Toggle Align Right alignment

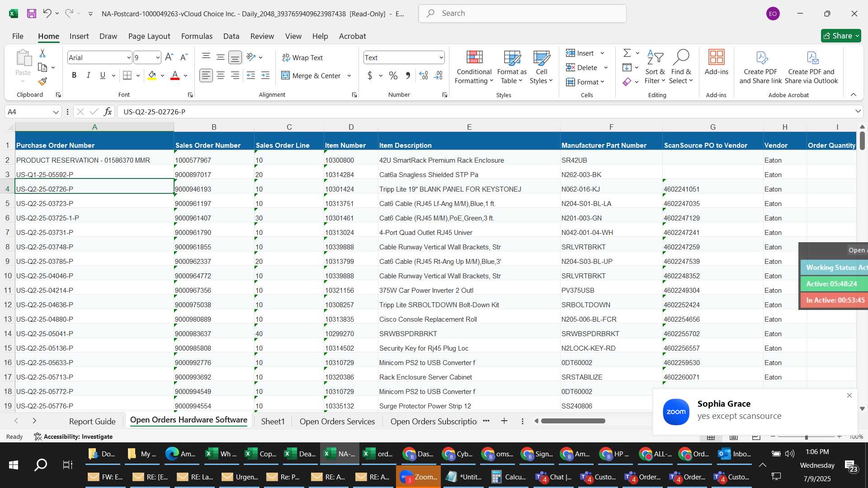click(235, 75)
